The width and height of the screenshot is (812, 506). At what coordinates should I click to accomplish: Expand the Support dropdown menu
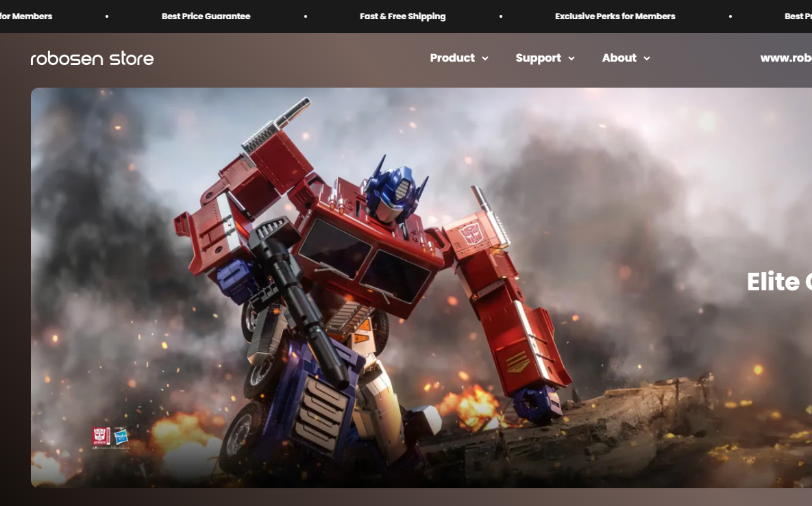545,58
